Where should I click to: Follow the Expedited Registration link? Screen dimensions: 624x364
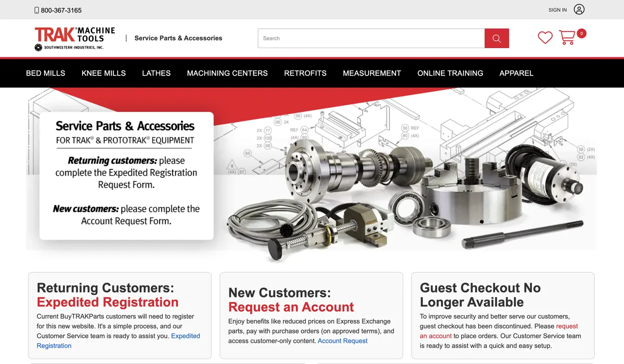[118, 341]
